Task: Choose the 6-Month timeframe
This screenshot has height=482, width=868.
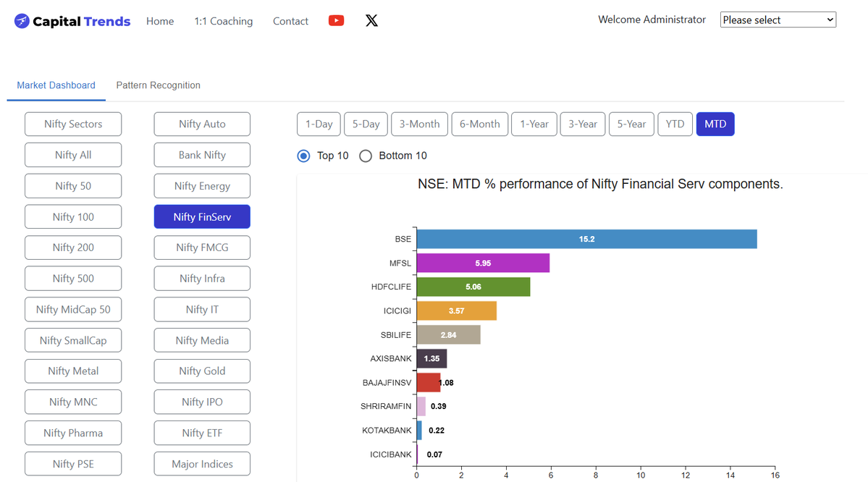Action: pyautogui.click(x=479, y=124)
